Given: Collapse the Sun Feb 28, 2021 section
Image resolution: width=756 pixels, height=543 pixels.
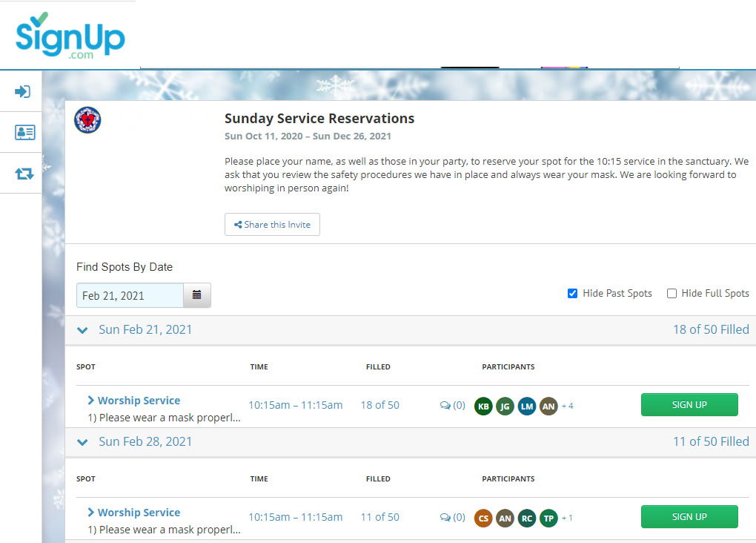Looking at the screenshot, I should [83, 442].
